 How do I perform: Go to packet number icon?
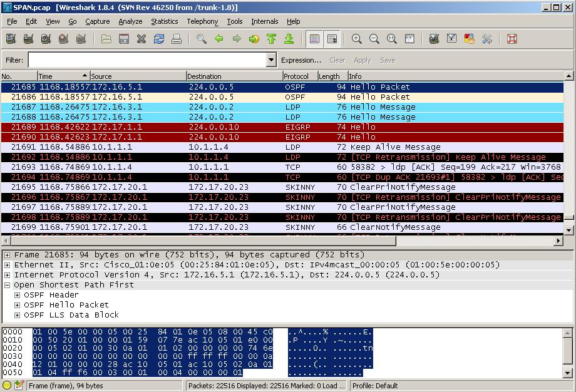254,39
